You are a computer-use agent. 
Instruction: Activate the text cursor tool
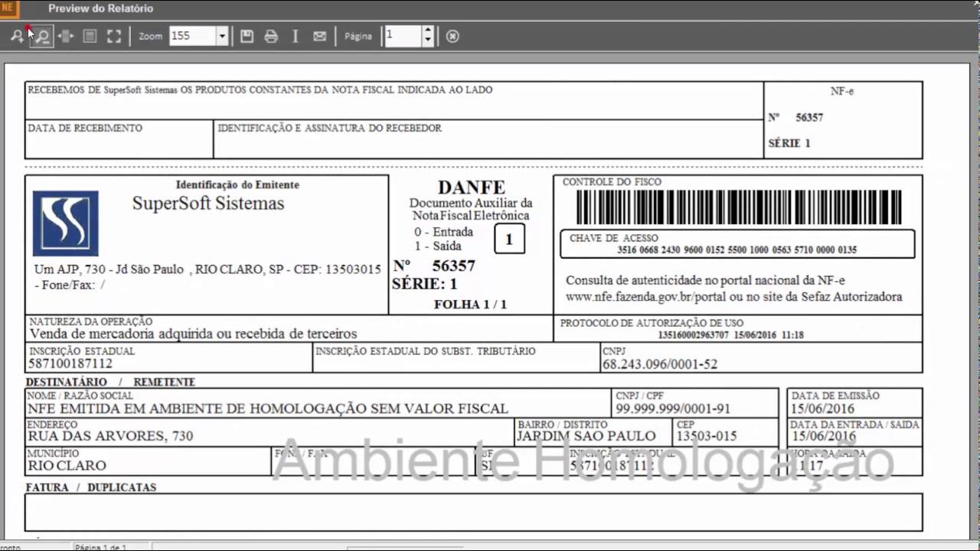pos(296,36)
